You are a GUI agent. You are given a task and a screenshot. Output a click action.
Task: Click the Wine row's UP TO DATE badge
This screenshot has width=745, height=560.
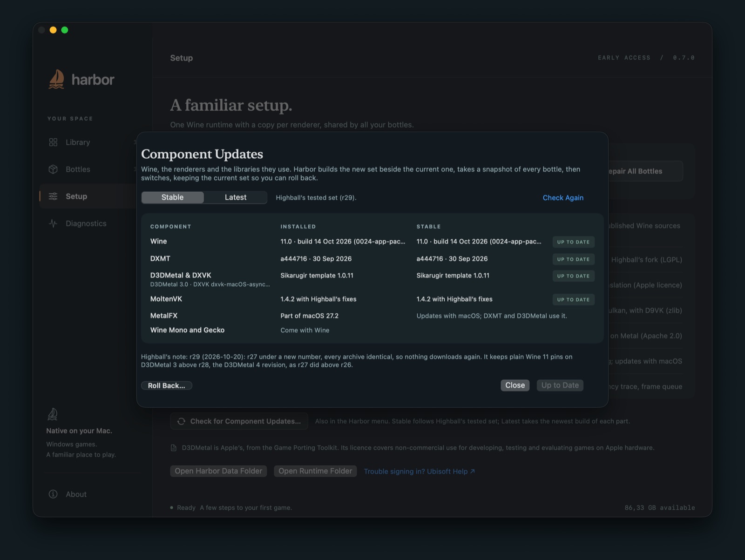573,242
